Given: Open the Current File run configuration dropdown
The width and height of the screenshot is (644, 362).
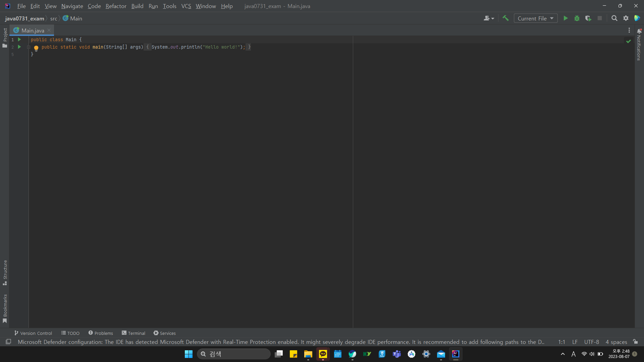Looking at the screenshot, I should [535, 18].
